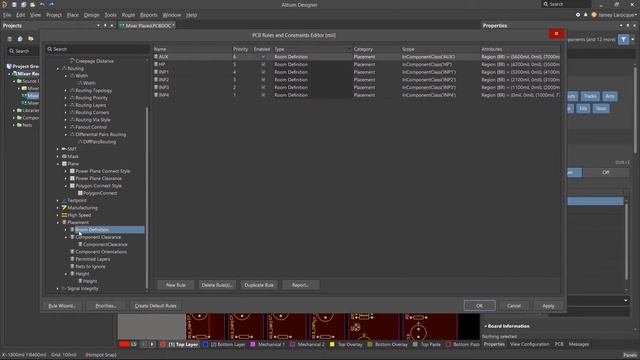Click the High Speed category icon
This screenshot has height=360, width=640.
coord(64,215)
